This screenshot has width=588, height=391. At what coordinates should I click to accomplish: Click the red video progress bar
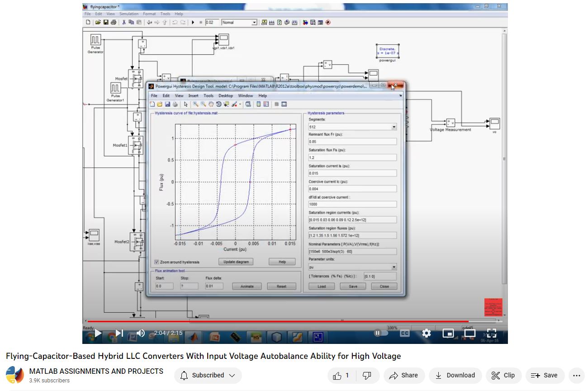pyautogui.click(x=271, y=321)
